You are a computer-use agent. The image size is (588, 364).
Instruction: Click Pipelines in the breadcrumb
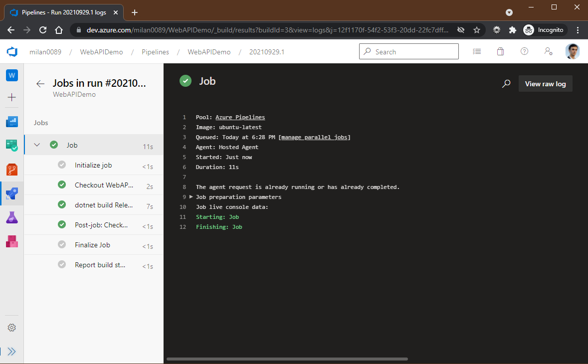pos(155,52)
